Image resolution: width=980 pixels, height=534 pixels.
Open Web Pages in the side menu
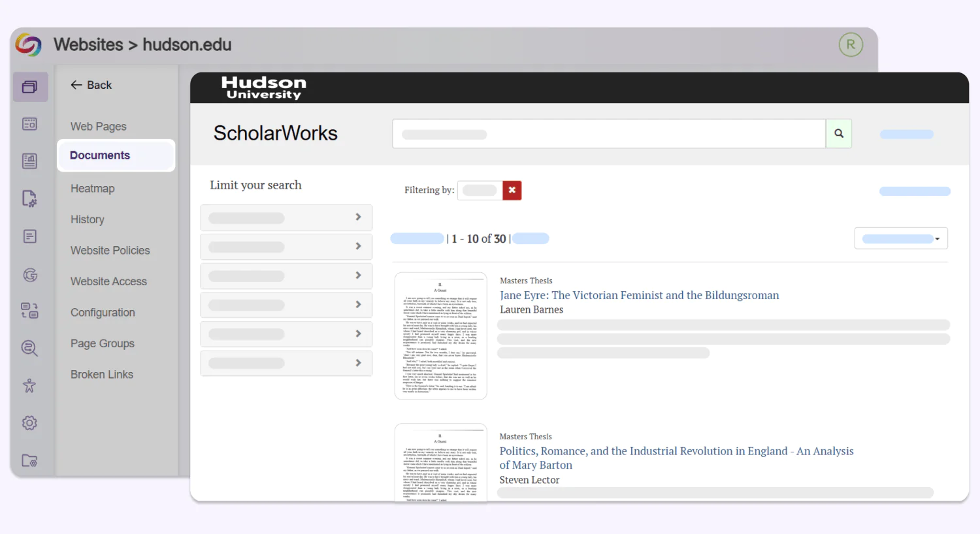tap(99, 127)
